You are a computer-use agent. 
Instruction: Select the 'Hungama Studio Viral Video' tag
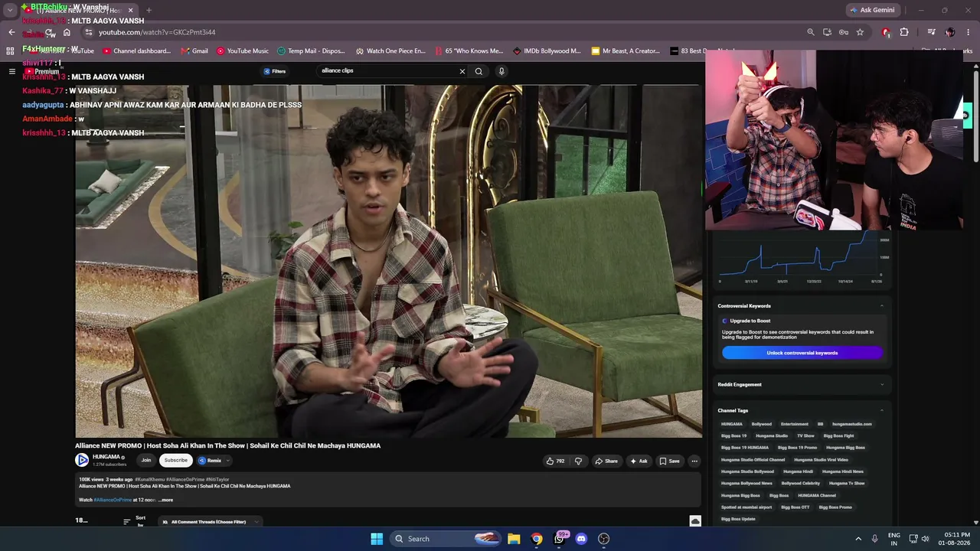821,459
